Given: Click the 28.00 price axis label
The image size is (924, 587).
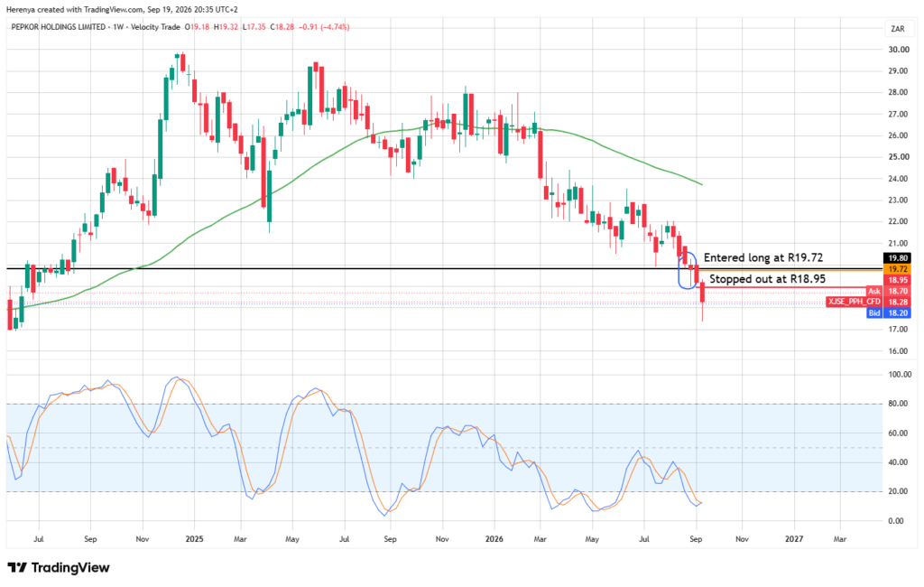Looking at the screenshot, I should point(898,93).
